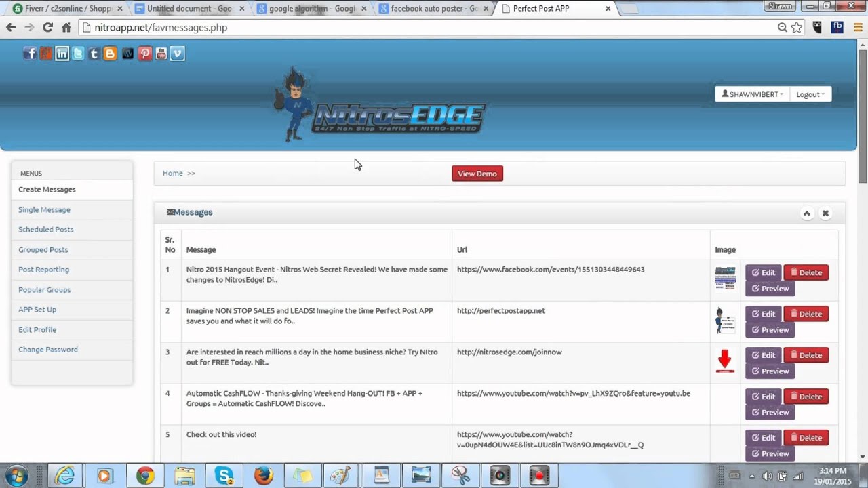Edit the reach millions a day message
Screen dimensions: 868x488
763,355
